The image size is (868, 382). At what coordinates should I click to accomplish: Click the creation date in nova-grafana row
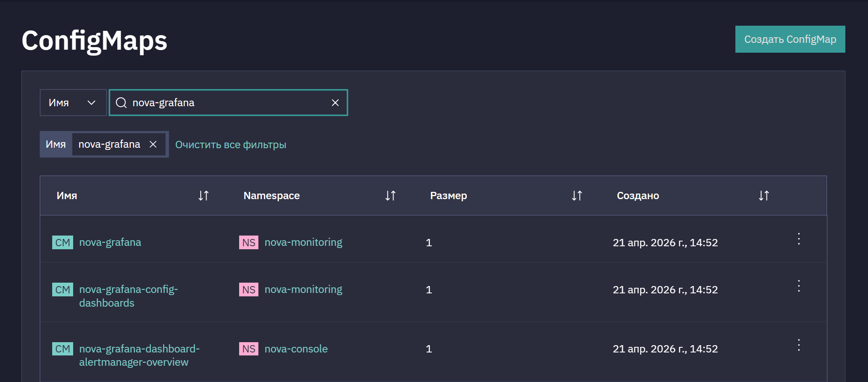[x=665, y=243]
